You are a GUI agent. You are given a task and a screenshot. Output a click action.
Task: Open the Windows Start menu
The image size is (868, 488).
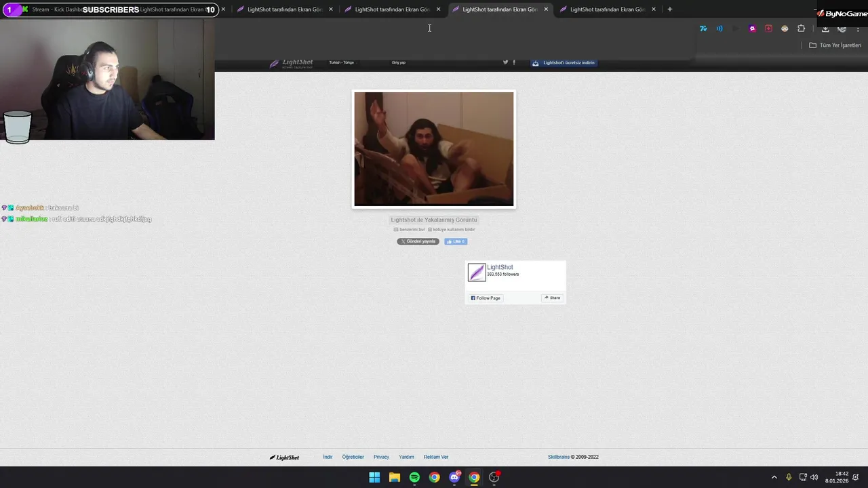374,477
